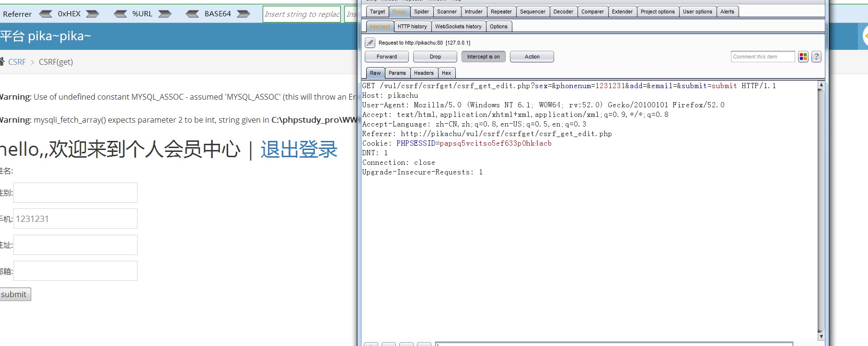Open the Sequencer tab
Viewport: 868px width, 346px height.
coord(532,12)
